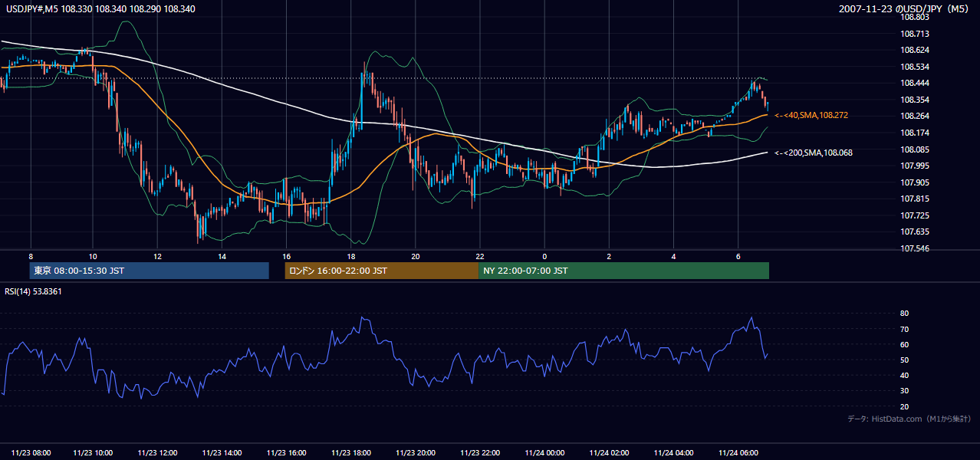Click the 11/24 00:00 time axis label
Viewport: 980px width, 460px height.
tap(544, 452)
